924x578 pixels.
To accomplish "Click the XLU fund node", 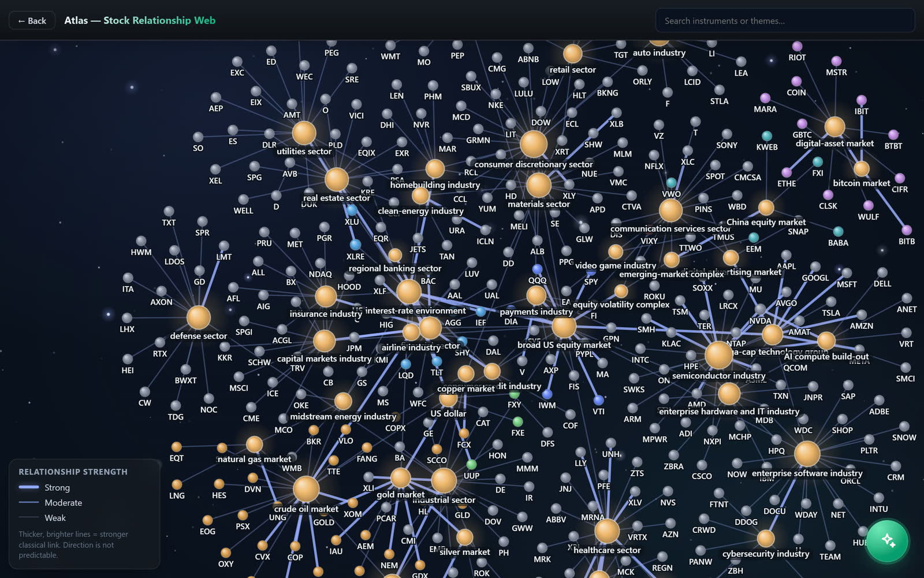I will pyautogui.click(x=352, y=210).
